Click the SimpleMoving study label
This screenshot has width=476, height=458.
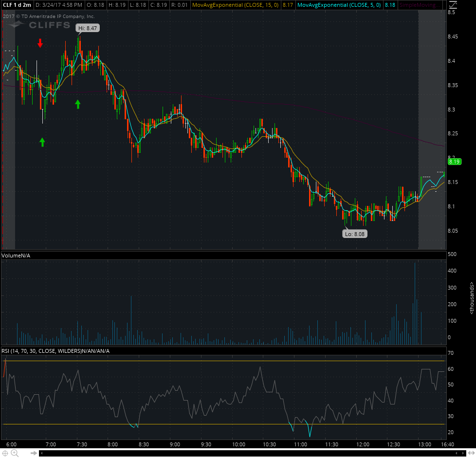(418, 5)
